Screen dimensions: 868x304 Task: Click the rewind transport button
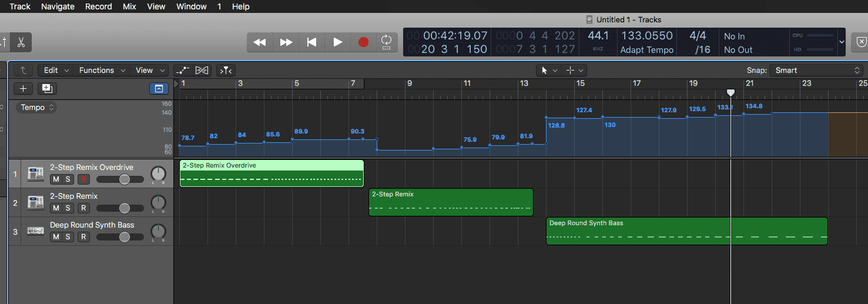260,42
